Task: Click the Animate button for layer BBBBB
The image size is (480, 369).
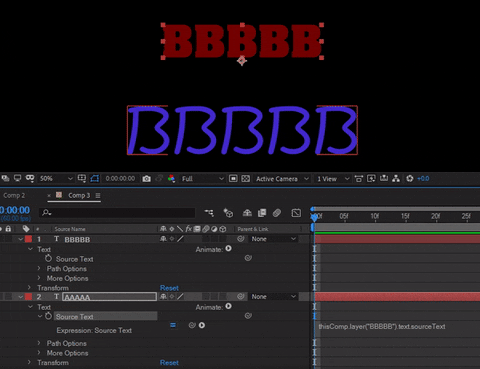Action: (x=228, y=249)
